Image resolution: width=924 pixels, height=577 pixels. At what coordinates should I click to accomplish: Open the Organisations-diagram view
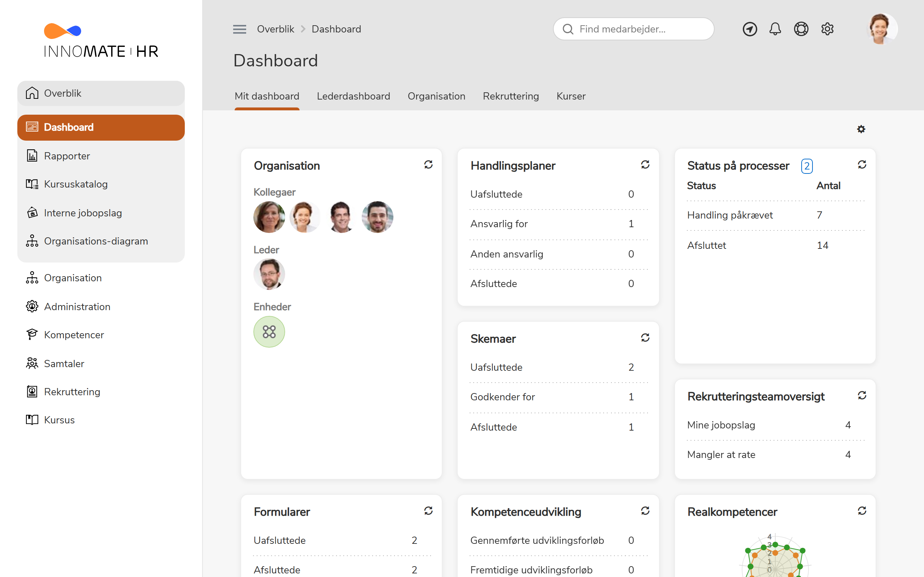(96, 241)
